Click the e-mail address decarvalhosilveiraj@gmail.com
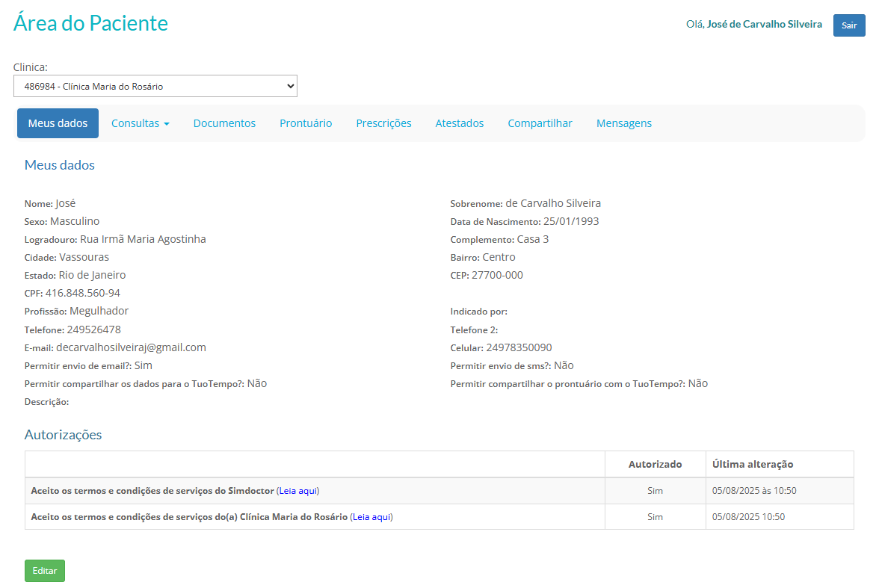The image size is (879, 588). 131,347
